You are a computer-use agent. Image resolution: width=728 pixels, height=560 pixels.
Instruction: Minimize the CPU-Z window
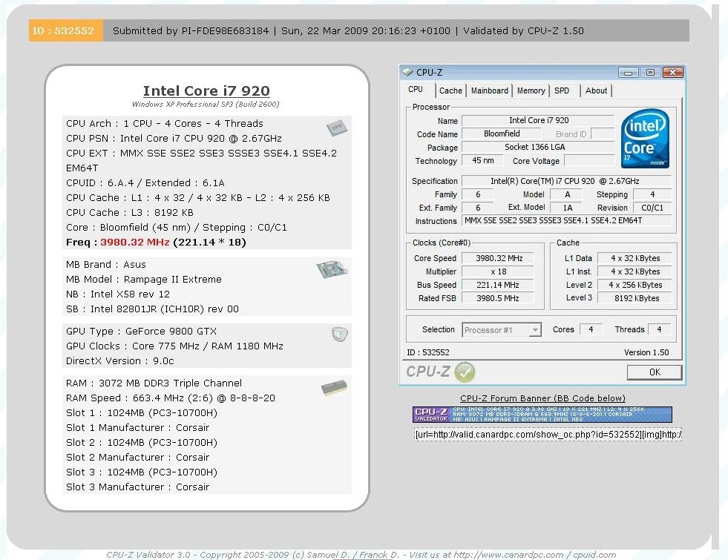pyautogui.click(x=628, y=73)
